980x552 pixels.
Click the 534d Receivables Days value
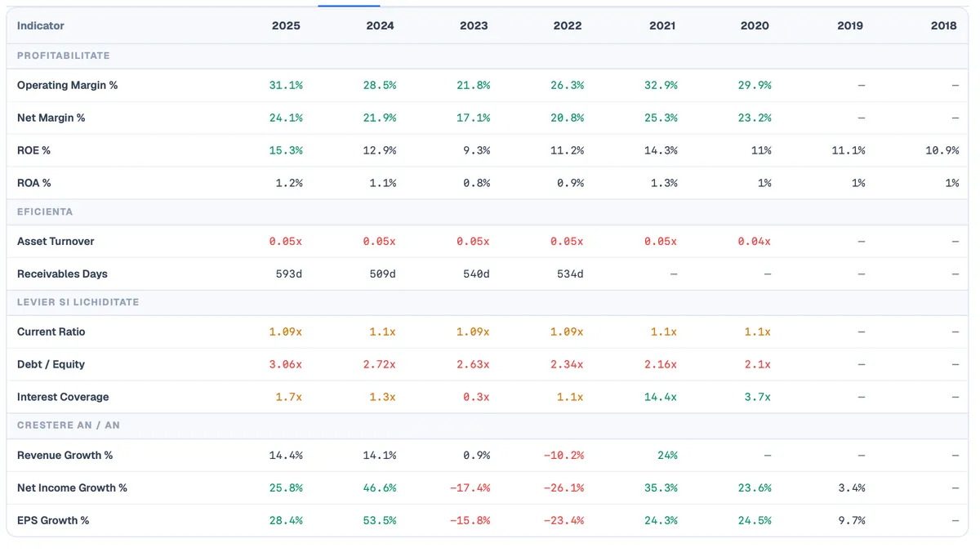click(x=570, y=274)
